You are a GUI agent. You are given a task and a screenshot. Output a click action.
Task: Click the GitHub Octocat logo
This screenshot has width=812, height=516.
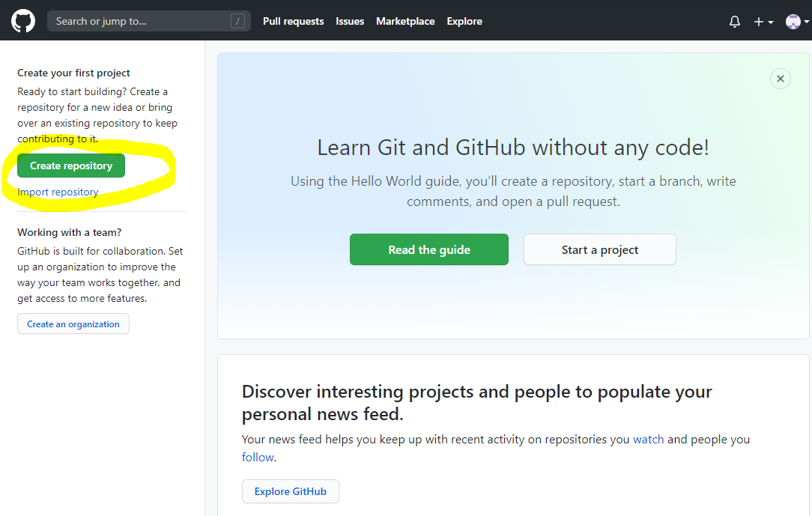click(23, 21)
